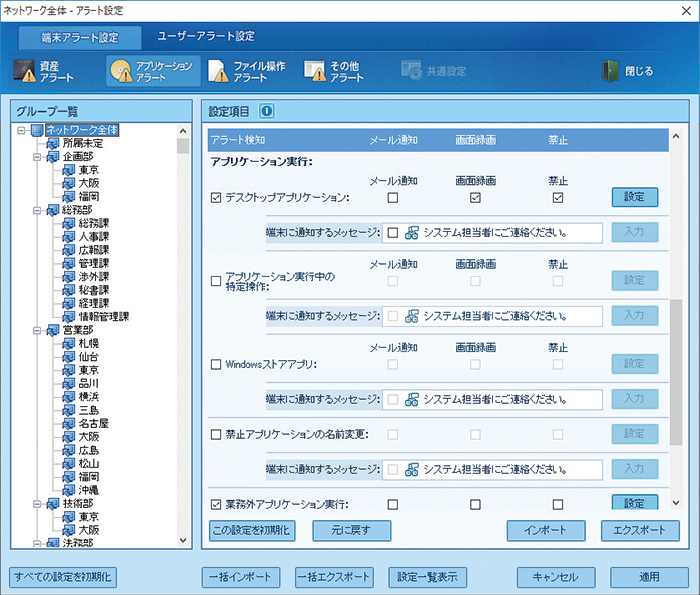The image size is (700, 595).
Task: Select 広報課 in the group tree
Action: point(94,250)
